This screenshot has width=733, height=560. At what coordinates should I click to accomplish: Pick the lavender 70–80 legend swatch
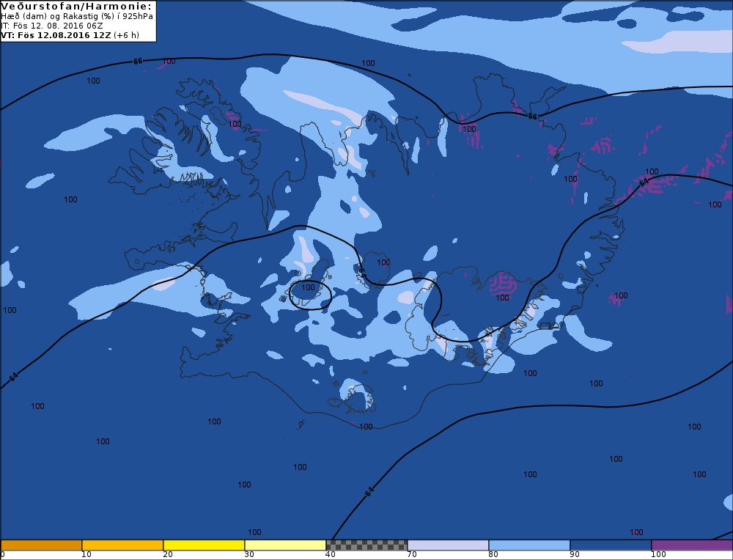pyautogui.click(x=448, y=545)
